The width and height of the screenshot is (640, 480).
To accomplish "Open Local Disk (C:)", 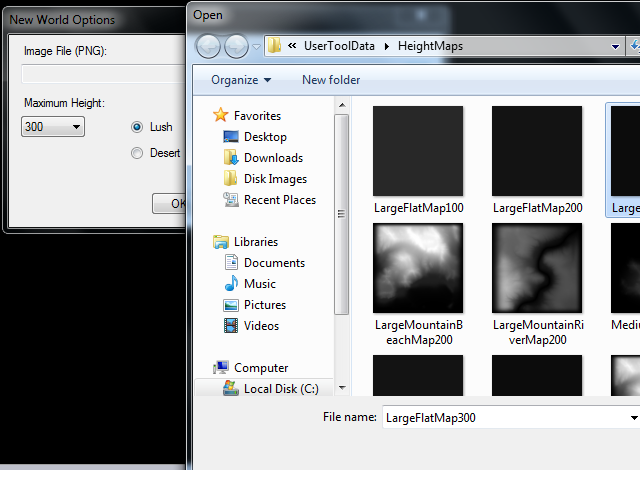I will (x=281, y=389).
